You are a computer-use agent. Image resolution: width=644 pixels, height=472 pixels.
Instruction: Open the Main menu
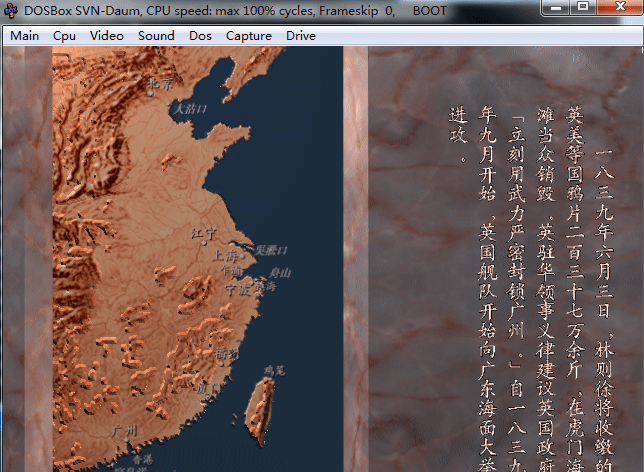click(25, 36)
